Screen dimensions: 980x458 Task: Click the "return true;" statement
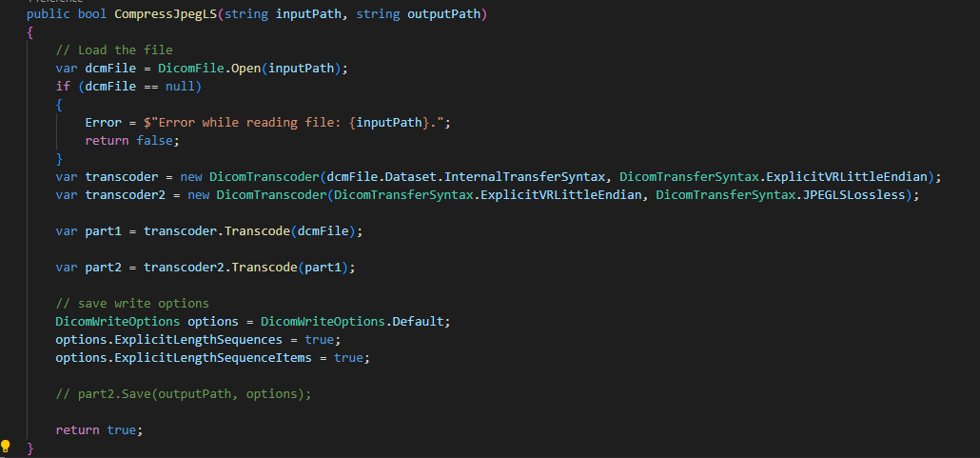[99, 431]
